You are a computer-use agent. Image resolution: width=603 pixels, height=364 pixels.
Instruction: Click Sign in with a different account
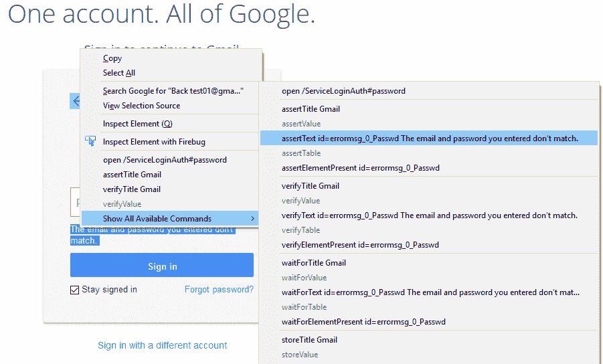tap(162, 345)
